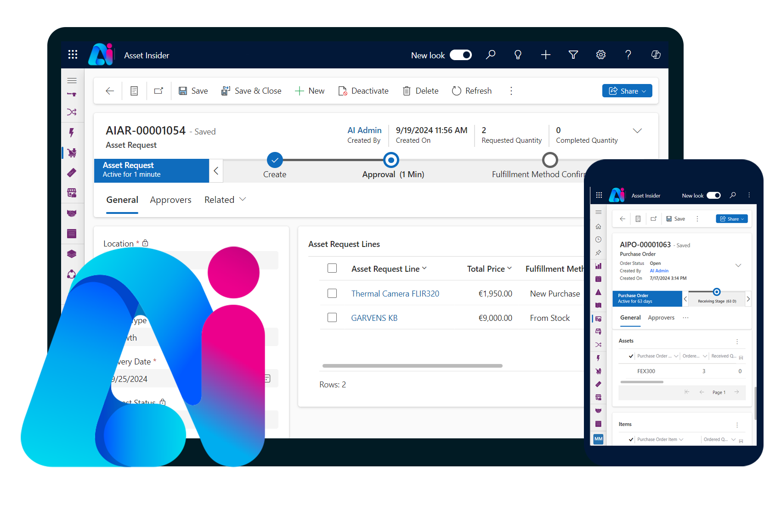Open the overflow tabs ellipsis on the phone
The width and height of the screenshot is (781, 532).
click(x=685, y=318)
